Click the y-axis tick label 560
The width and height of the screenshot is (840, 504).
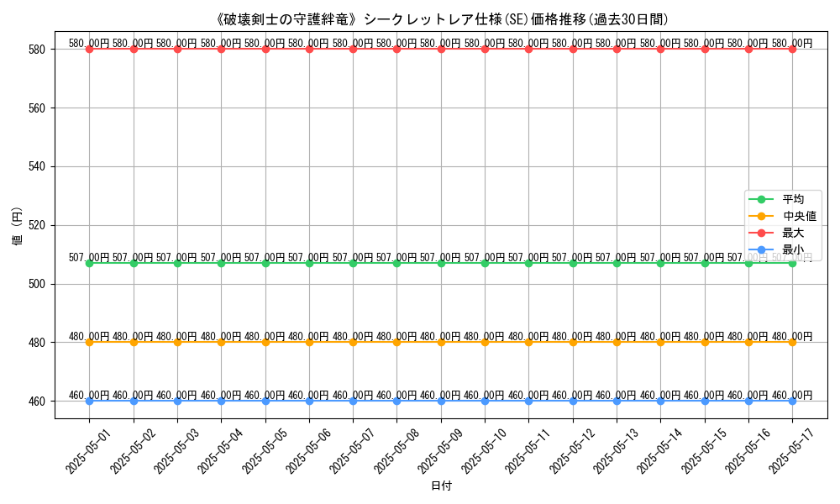point(37,108)
